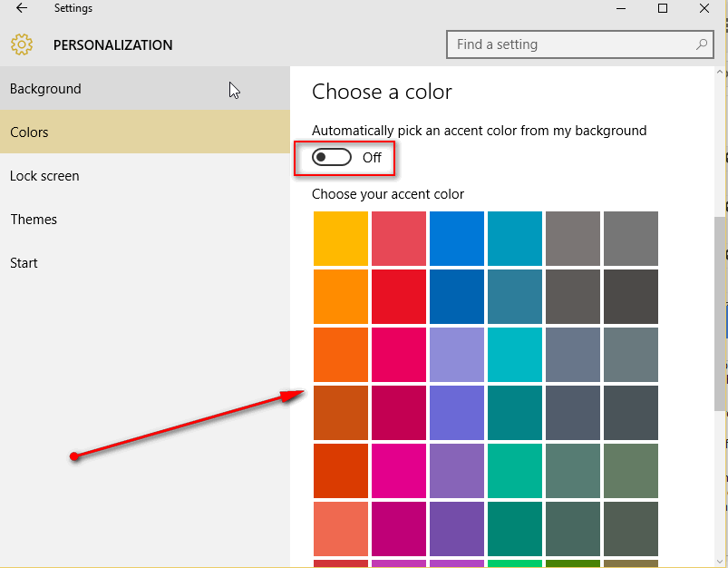Open Lock screen settings
The image size is (728, 568).
(x=145, y=176)
